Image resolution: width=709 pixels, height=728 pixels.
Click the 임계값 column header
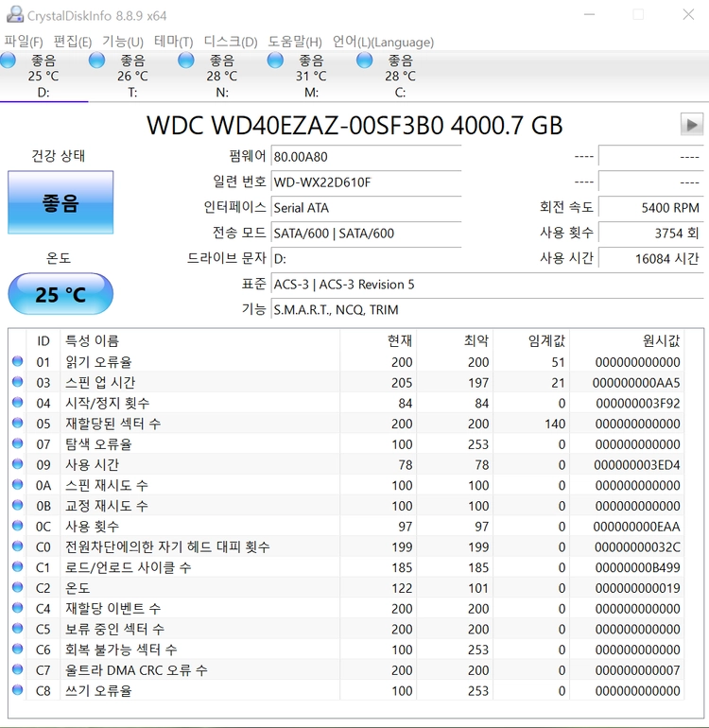[531, 340]
